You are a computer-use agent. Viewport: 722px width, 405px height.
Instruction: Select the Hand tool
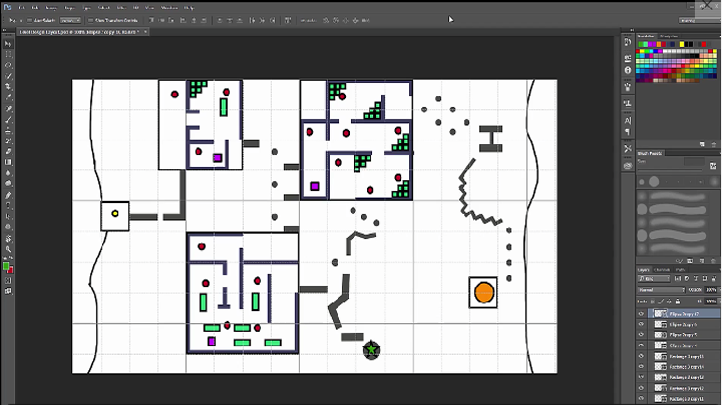[8, 238]
